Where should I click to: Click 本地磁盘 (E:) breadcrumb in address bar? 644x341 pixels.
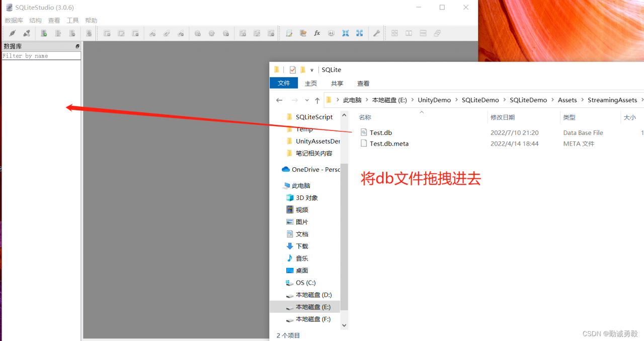pos(389,100)
